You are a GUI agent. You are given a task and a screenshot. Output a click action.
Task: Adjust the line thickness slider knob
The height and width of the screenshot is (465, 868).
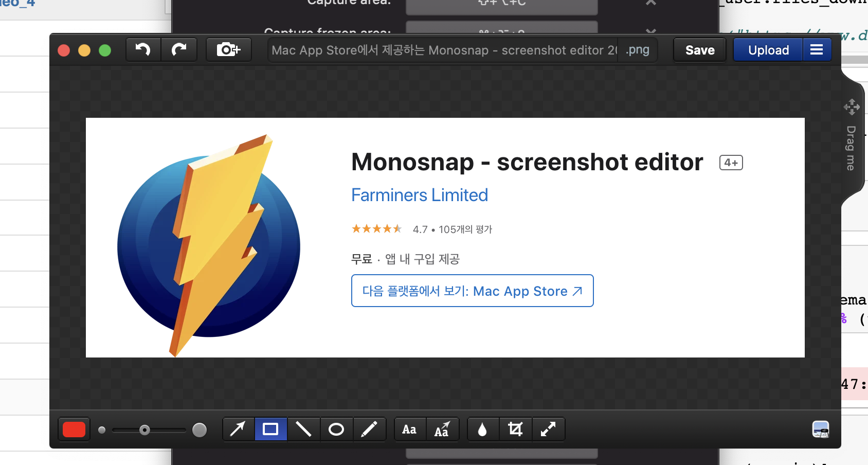(x=145, y=430)
